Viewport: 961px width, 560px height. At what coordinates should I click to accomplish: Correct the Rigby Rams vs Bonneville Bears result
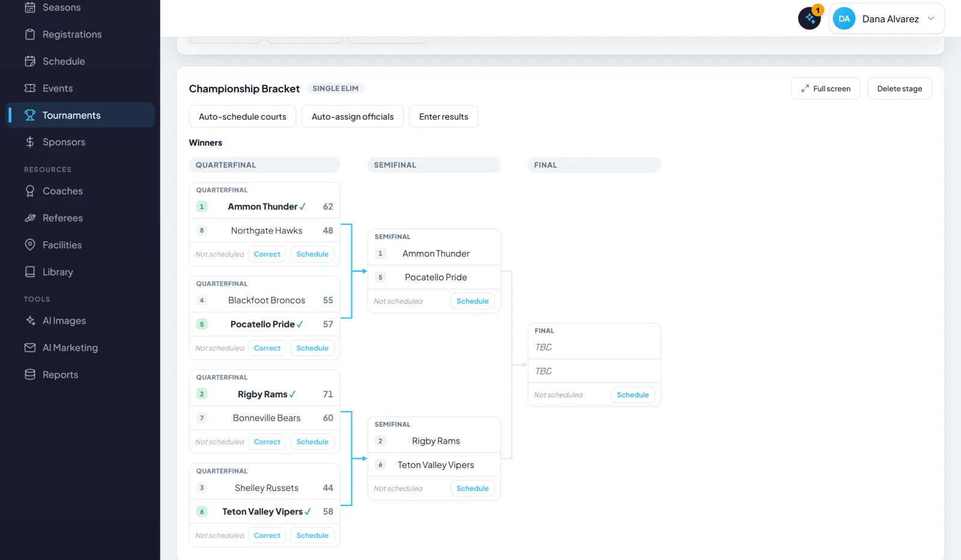click(267, 442)
